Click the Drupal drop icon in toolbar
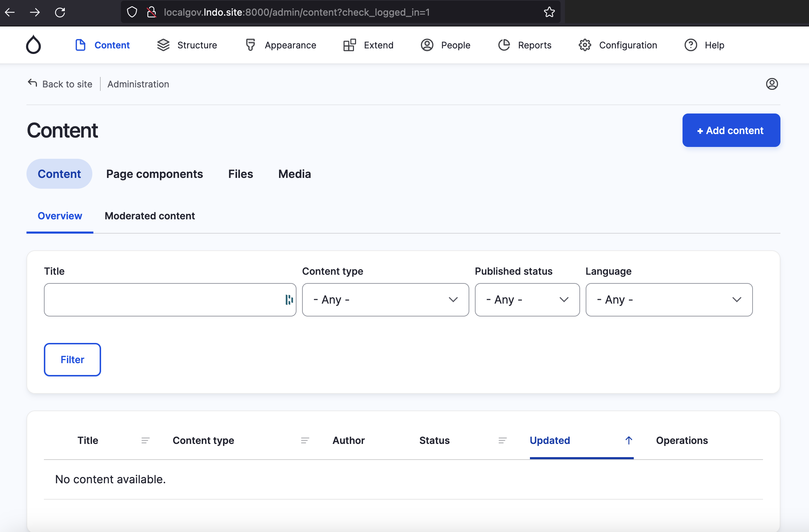This screenshot has width=809, height=532. point(33,45)
